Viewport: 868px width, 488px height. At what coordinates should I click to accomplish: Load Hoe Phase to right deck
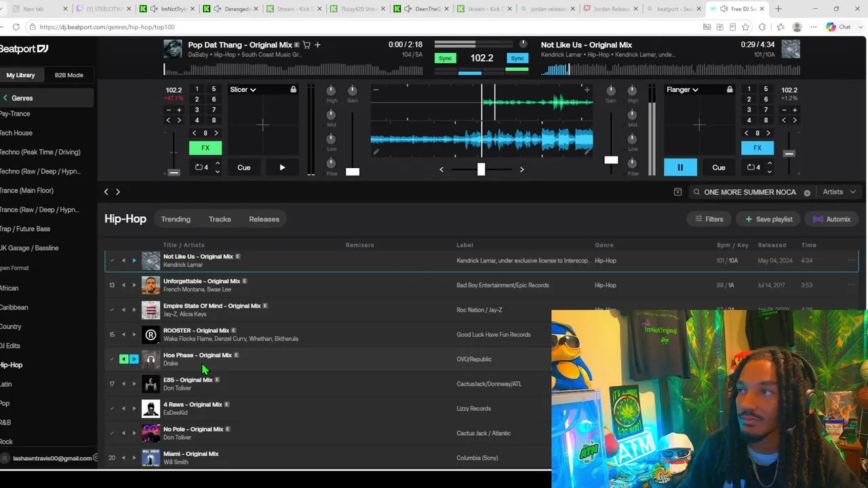[x=134, y=359]
